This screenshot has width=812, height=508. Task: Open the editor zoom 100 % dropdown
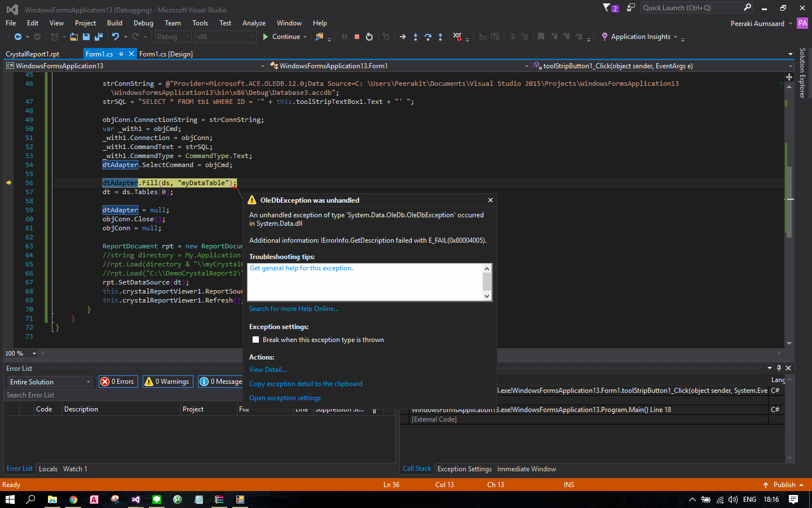tap(34, 353)
